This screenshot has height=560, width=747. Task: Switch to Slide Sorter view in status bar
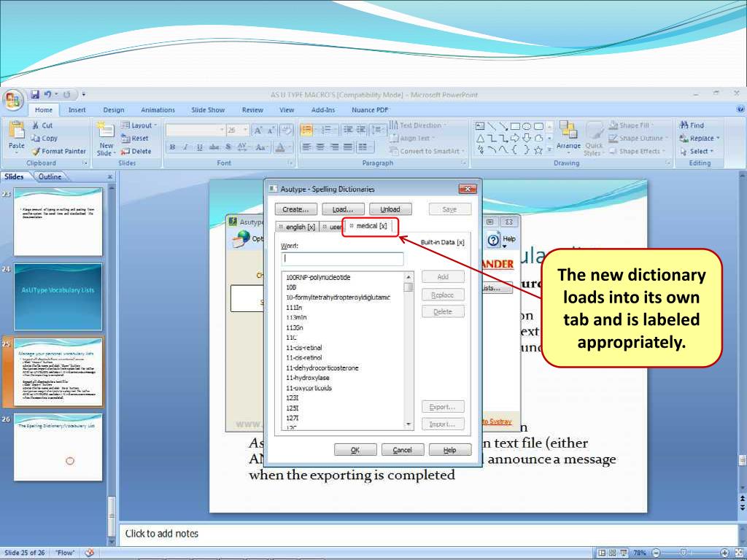click(613, 553)
